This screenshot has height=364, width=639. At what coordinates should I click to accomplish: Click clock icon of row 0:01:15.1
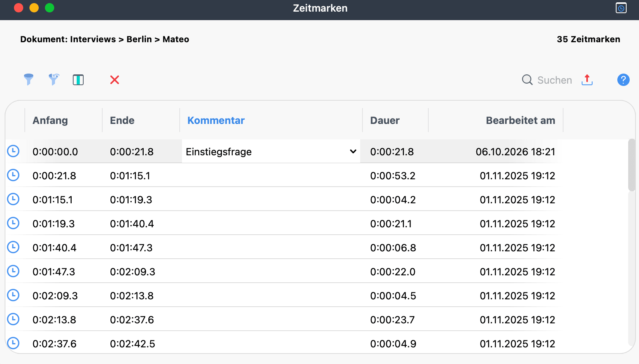[13, 199]
